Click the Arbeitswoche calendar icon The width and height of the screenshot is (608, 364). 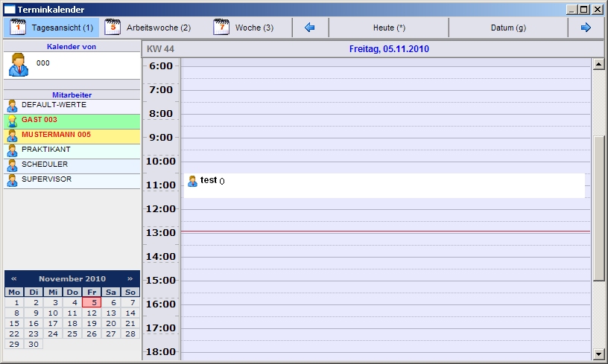(113, 28)
